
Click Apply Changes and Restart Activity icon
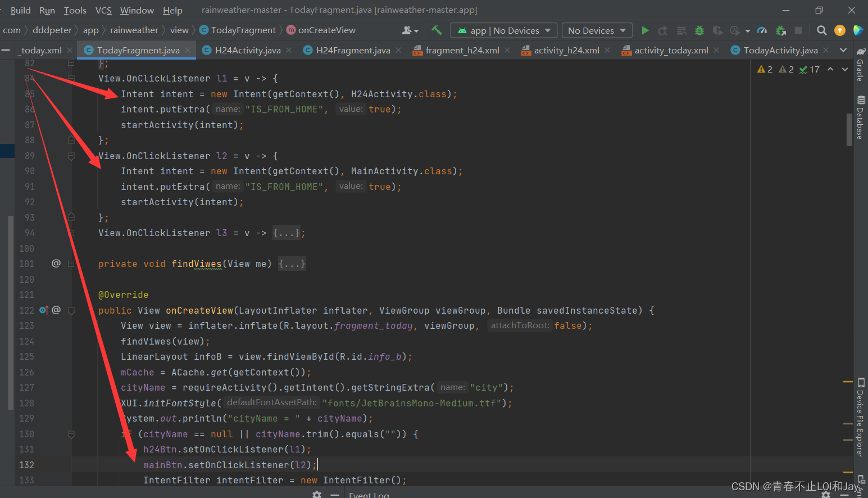click(663, 30)
